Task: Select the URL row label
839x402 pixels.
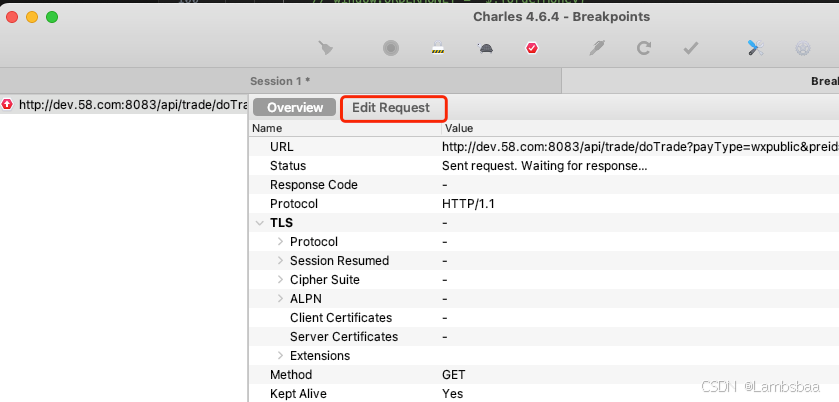Action: 282,147
